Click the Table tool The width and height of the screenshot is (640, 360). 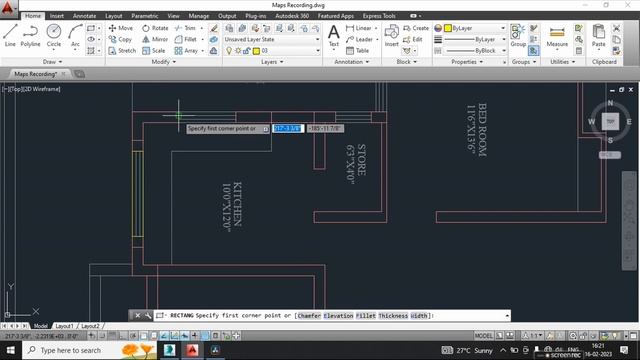tap(358, 51)
